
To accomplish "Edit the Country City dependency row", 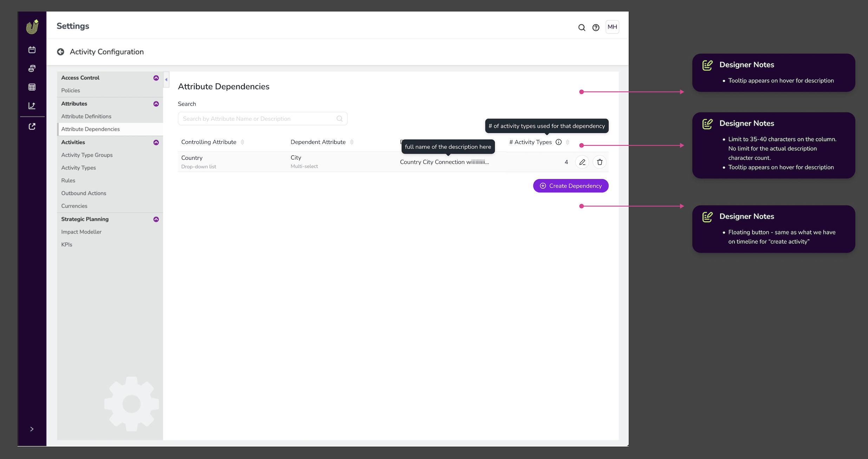I will tap(582, 162).
